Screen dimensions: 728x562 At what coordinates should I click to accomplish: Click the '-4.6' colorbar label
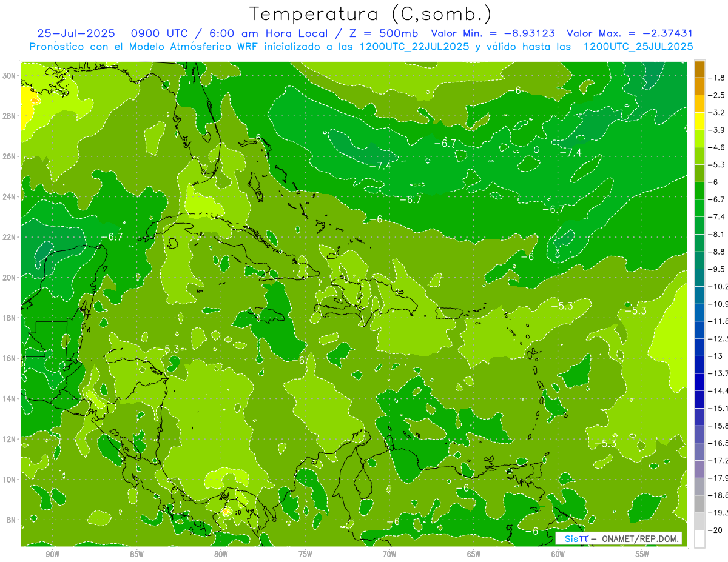[x=717, y=147]
